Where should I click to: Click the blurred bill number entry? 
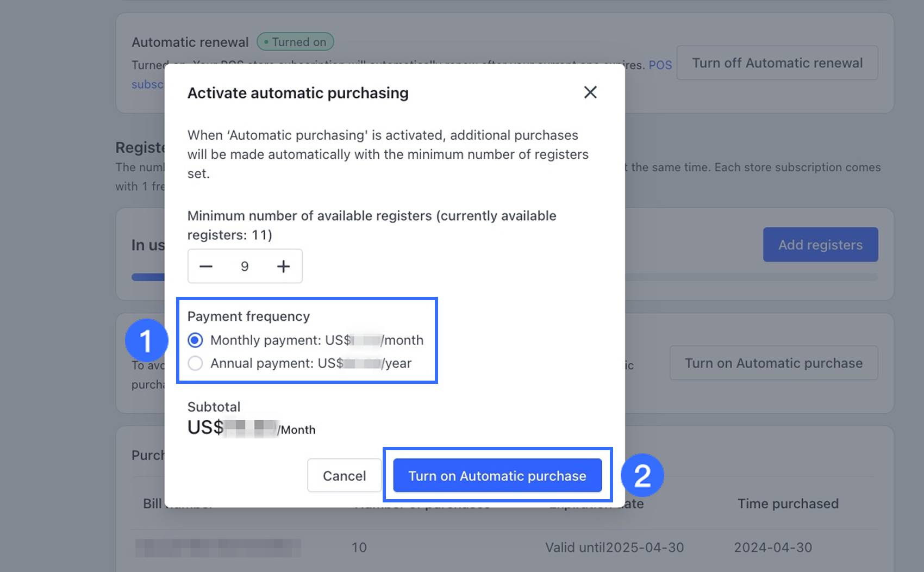pyautogui.click(x=217, y=548)
